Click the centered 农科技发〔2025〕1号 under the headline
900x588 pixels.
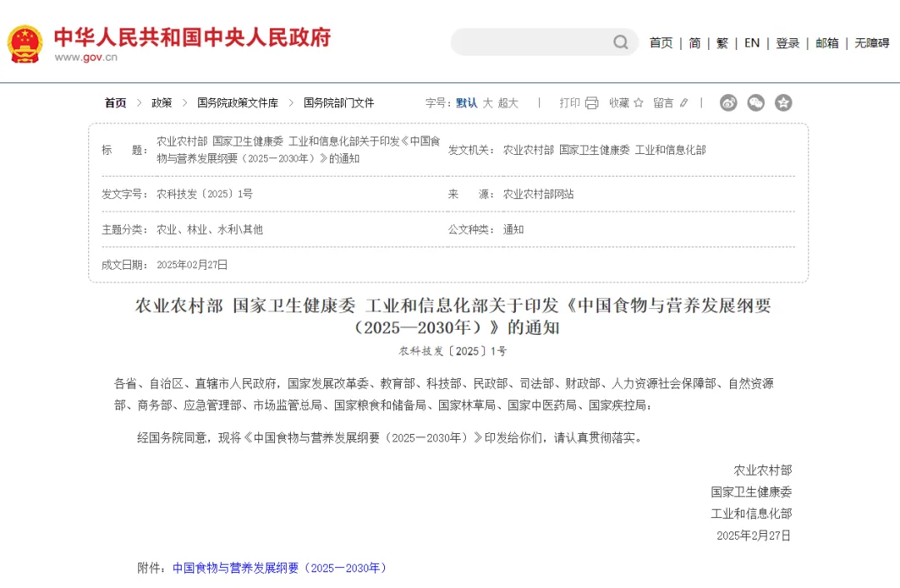tap(452, 351)
